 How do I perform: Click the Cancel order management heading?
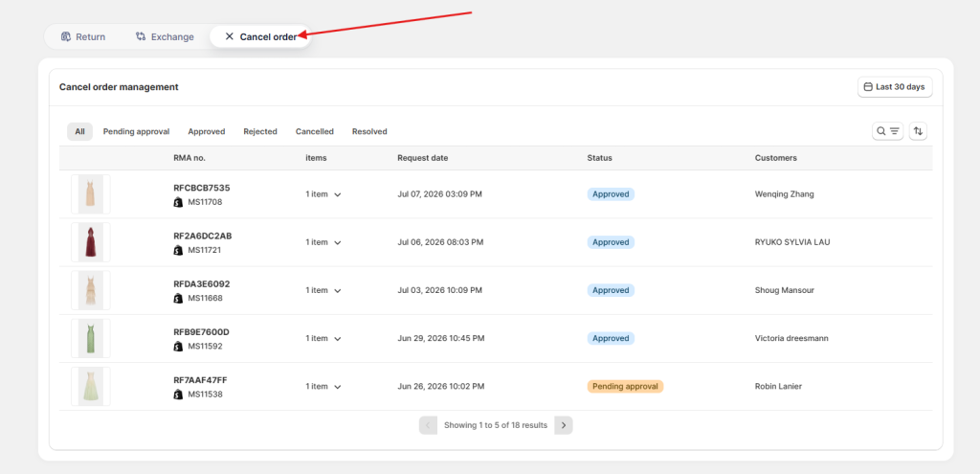point(119,87)
